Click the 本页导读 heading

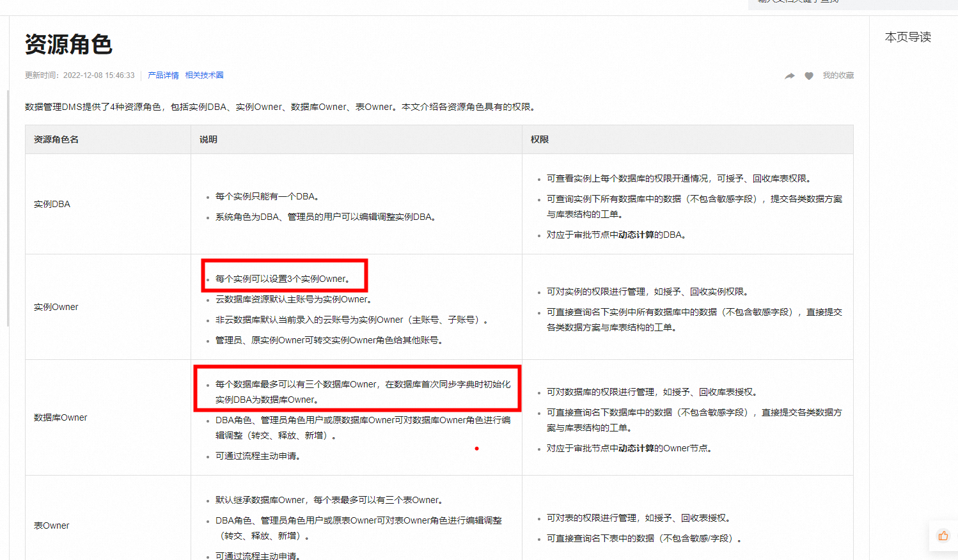point(907,37)
